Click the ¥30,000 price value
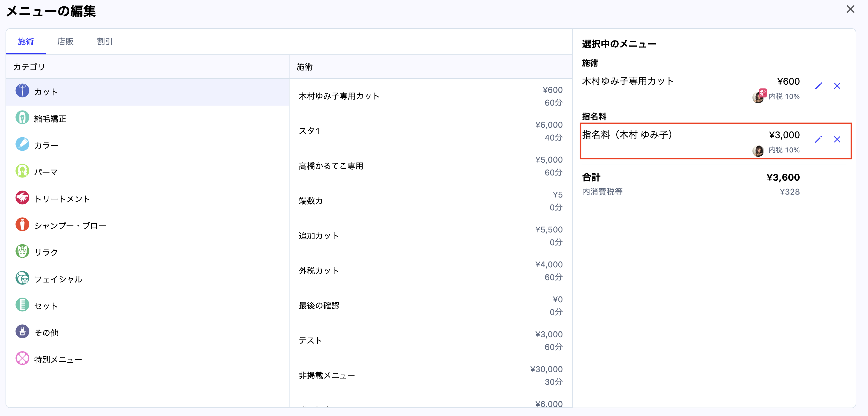The image size is (868, 416). point(546,369)
